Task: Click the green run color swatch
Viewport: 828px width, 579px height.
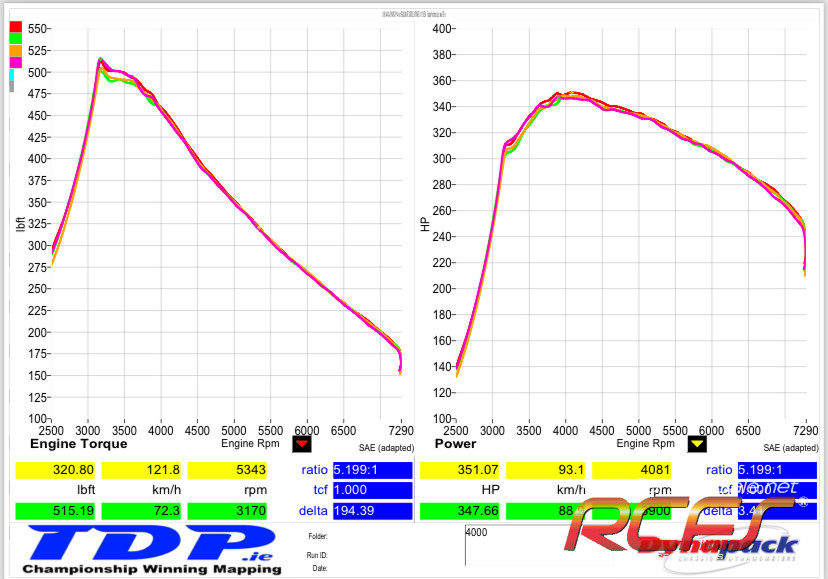Action: click(16, 40)
